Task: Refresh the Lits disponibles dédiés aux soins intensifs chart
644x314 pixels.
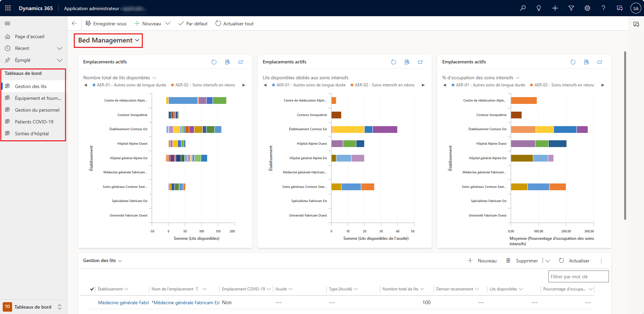Action: 393,62
